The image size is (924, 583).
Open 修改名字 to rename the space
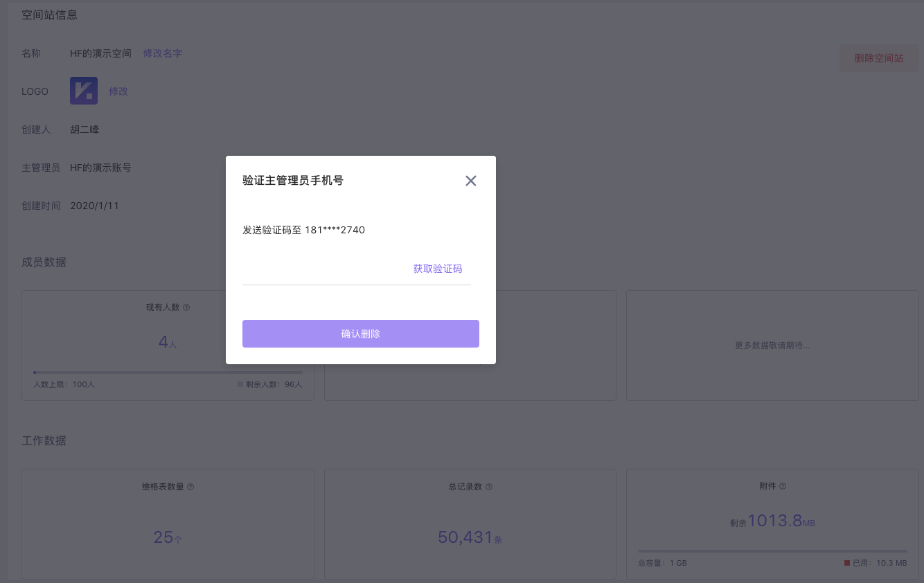pyautogui.click(x=162, y=53)
